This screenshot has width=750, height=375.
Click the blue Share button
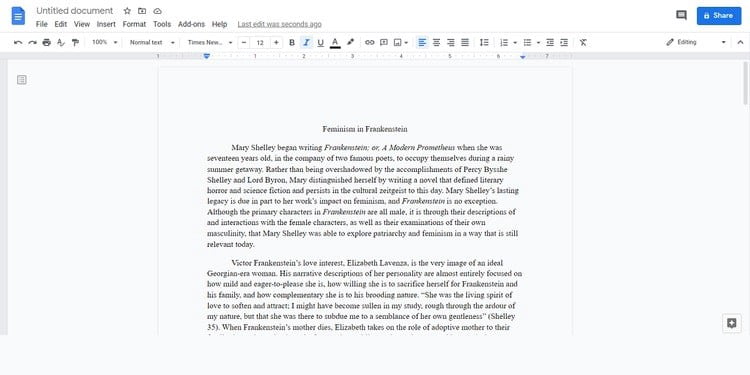(x=718, y=16)
